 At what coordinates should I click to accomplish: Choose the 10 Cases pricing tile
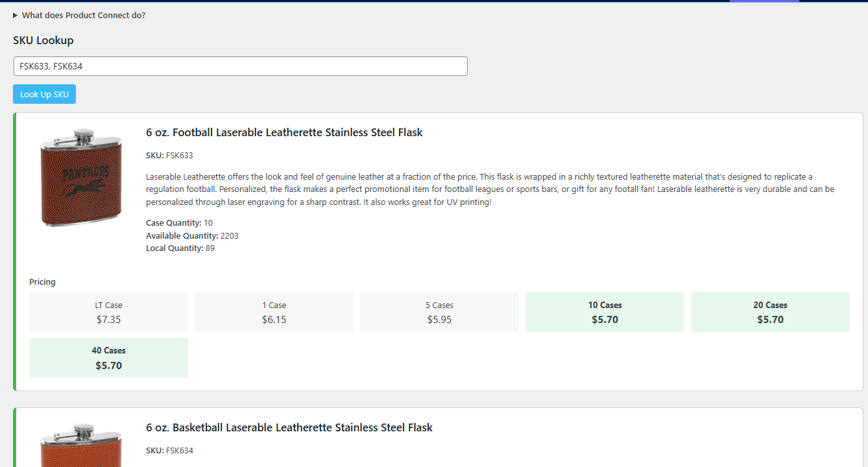(x=605, y=312)
